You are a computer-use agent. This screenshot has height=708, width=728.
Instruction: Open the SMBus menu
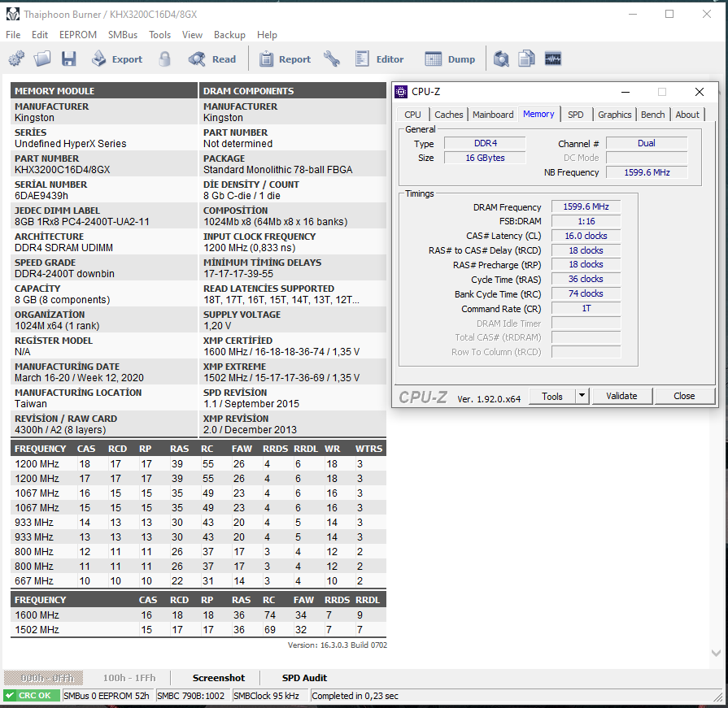coord(123,35)
